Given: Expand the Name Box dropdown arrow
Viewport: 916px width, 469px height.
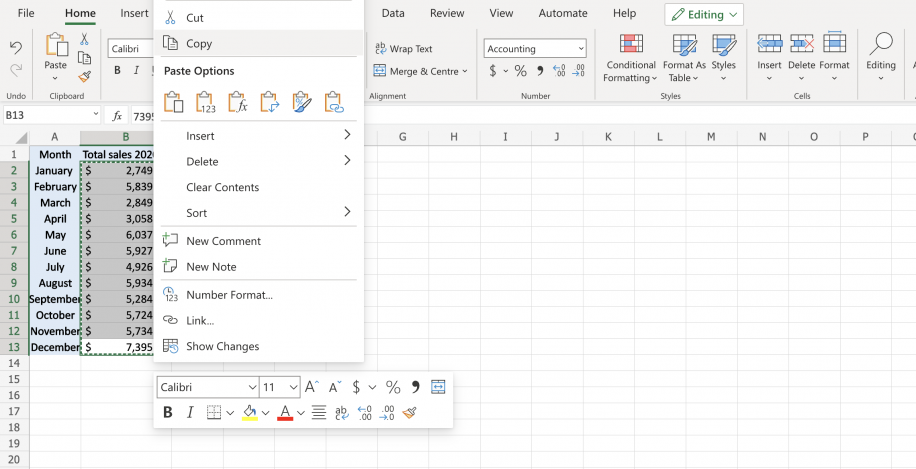Looking at the screenshot, I should pos(95,115).
